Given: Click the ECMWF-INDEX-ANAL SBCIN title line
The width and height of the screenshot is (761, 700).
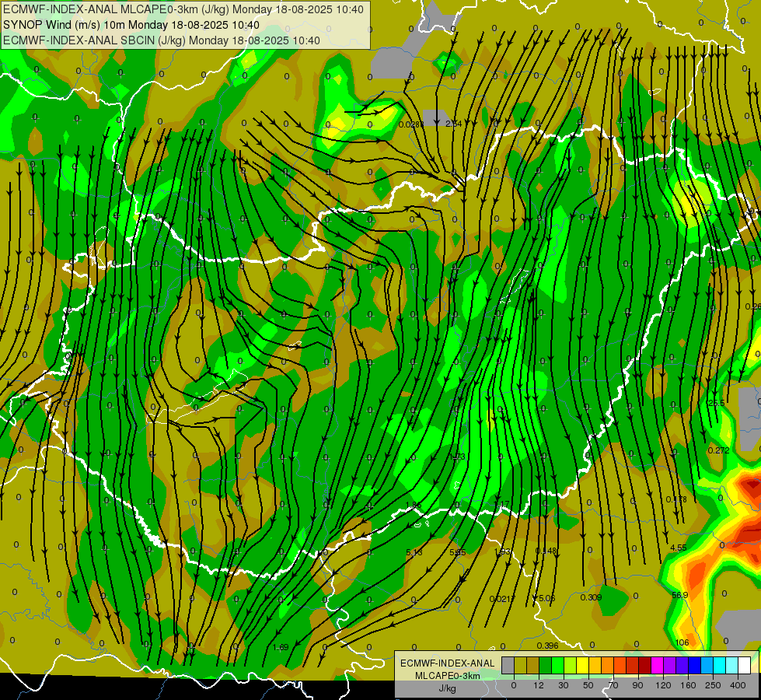Looking at the screenshot, I should [x=162, y=40].
